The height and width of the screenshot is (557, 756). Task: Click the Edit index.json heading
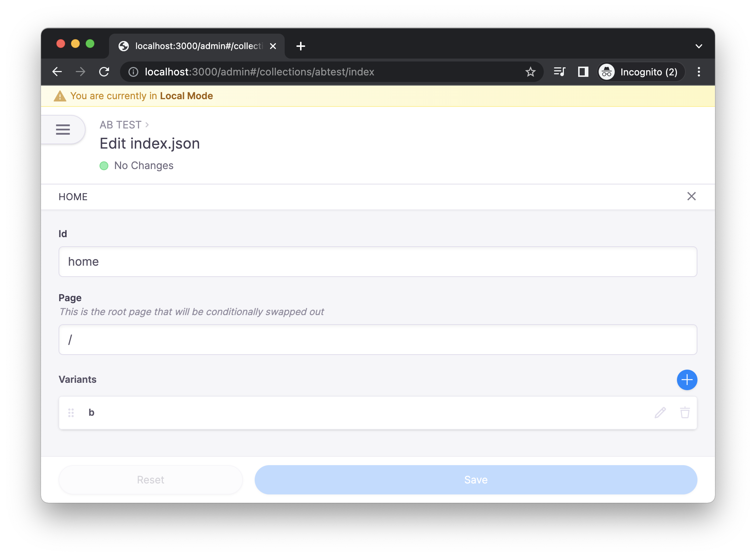point(150,143)
